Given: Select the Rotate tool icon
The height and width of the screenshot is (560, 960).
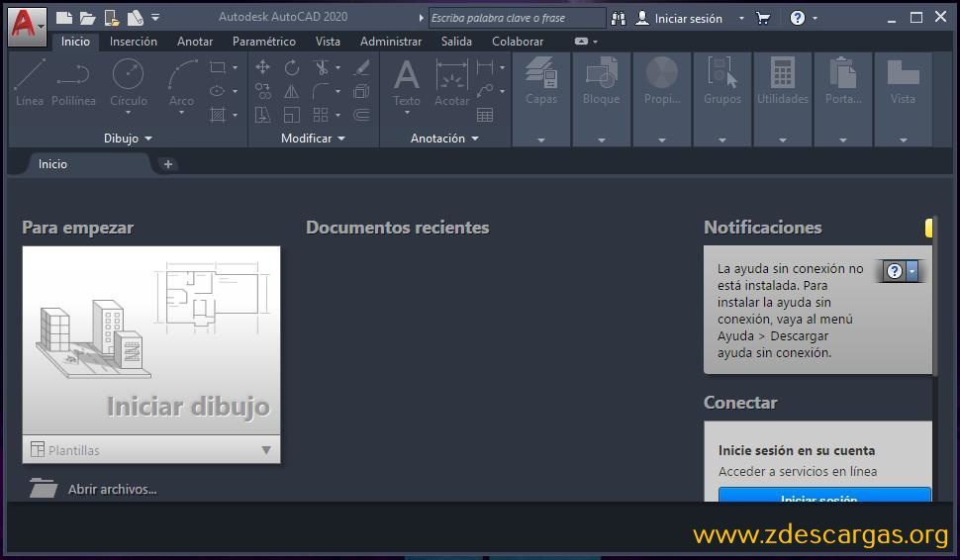Looking at the screenshot, I should pos(291,67).
